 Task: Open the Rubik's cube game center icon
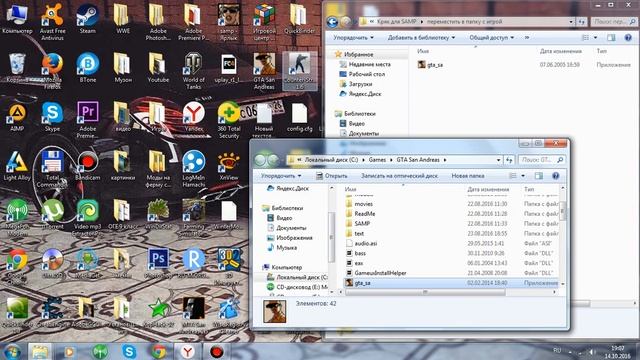click(x=264, y=22)
